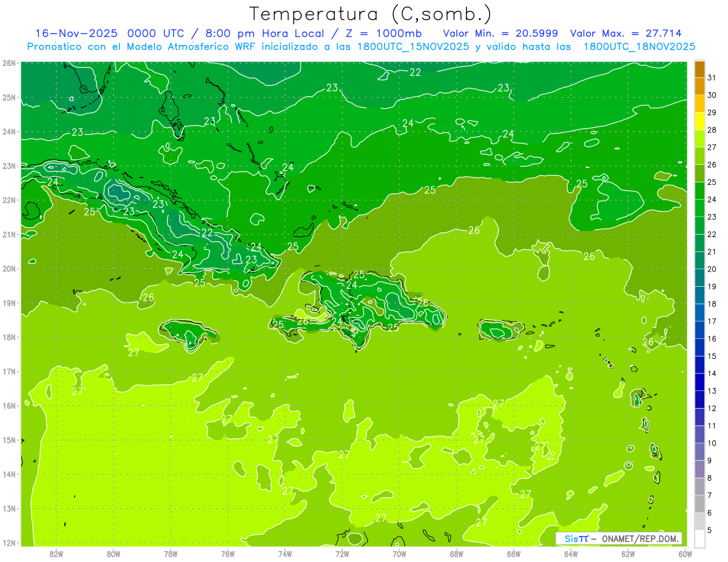Click the green colorbar swatch between 23 and 24

[699, 208]
